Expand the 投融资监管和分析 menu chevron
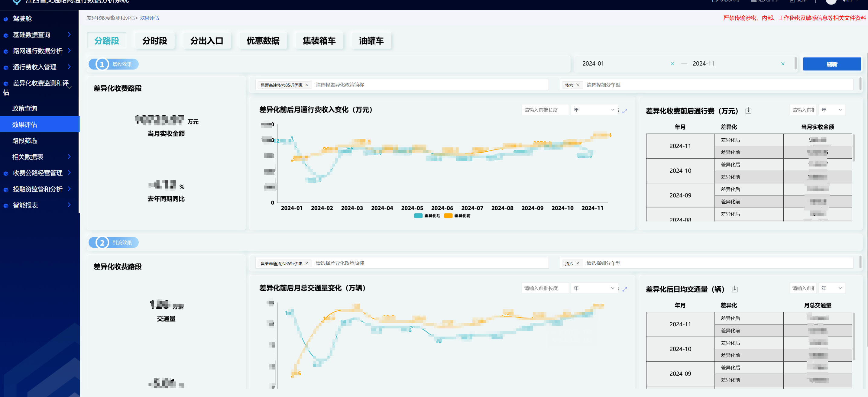Viewport: 868px width, 397px height. [x=69, y=189]
